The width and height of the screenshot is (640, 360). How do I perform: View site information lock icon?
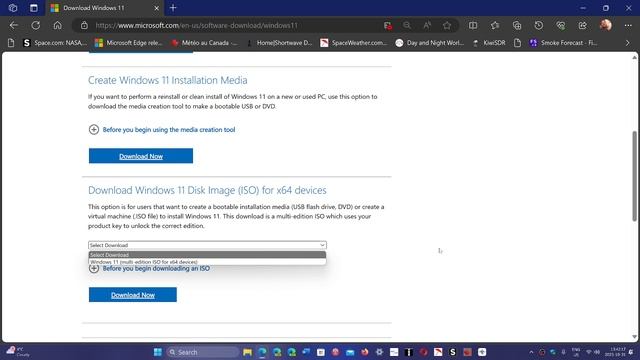click(x=84, y=25)
